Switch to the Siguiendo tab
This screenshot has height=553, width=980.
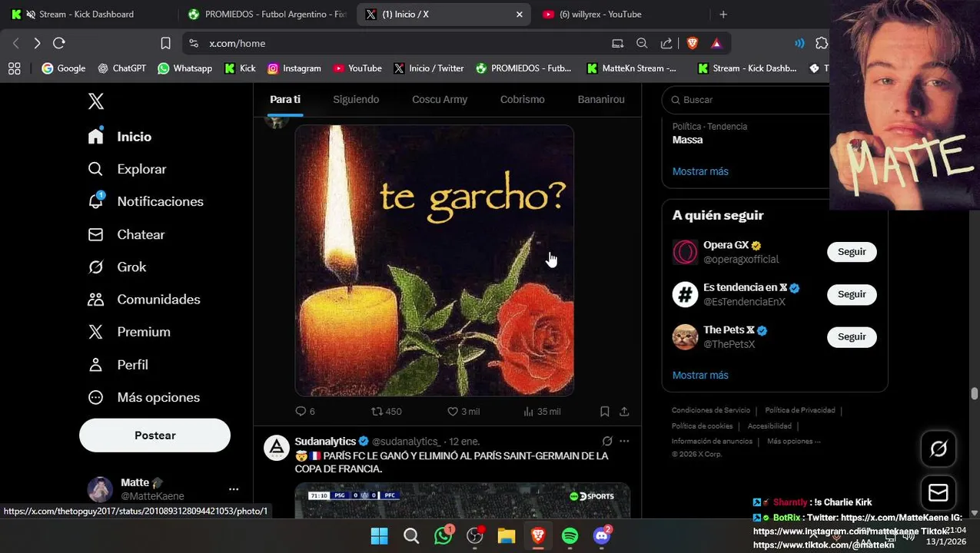(356, 100)
